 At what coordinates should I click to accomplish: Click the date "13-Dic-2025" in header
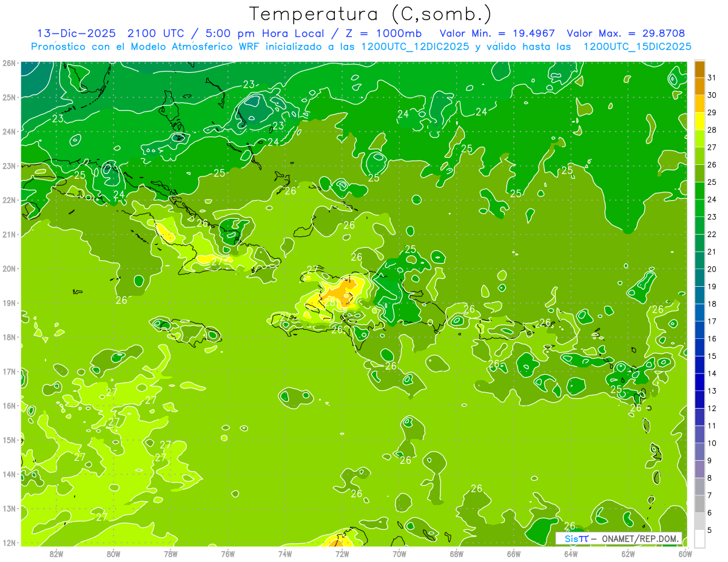(x=77, y=33)
